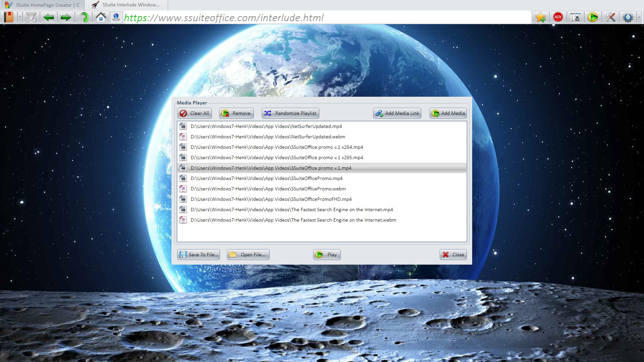Go forward with the green right arrow
Viewport: 644px width, 362px height.
pos(66,17)
